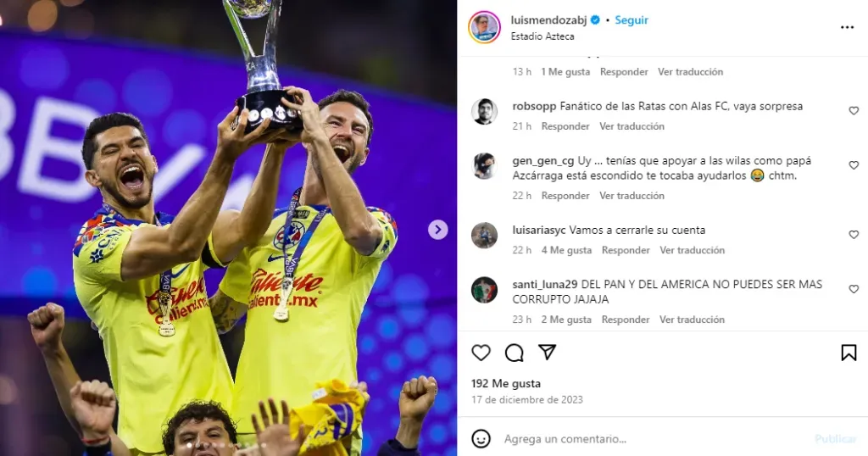Focus the Agrega un comentario field
This screenshot has height=456, width=868.
[x=654, y=439]
